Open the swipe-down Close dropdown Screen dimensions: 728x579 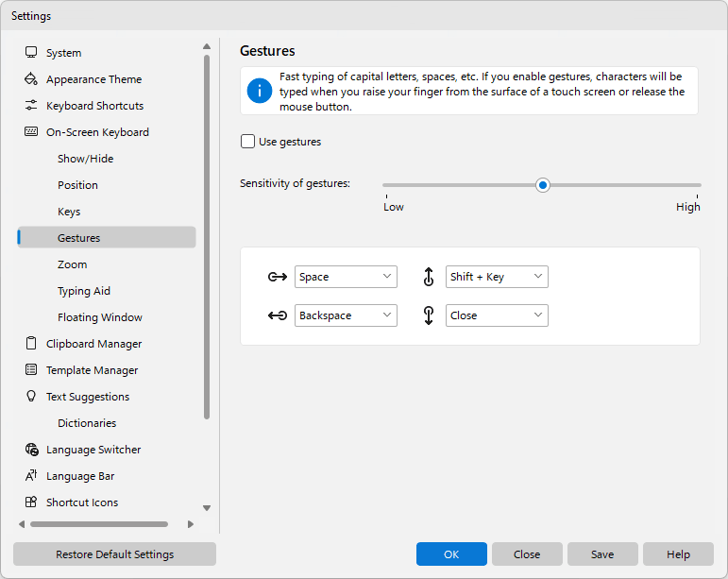pyautogui.click(x=497, y=315)
